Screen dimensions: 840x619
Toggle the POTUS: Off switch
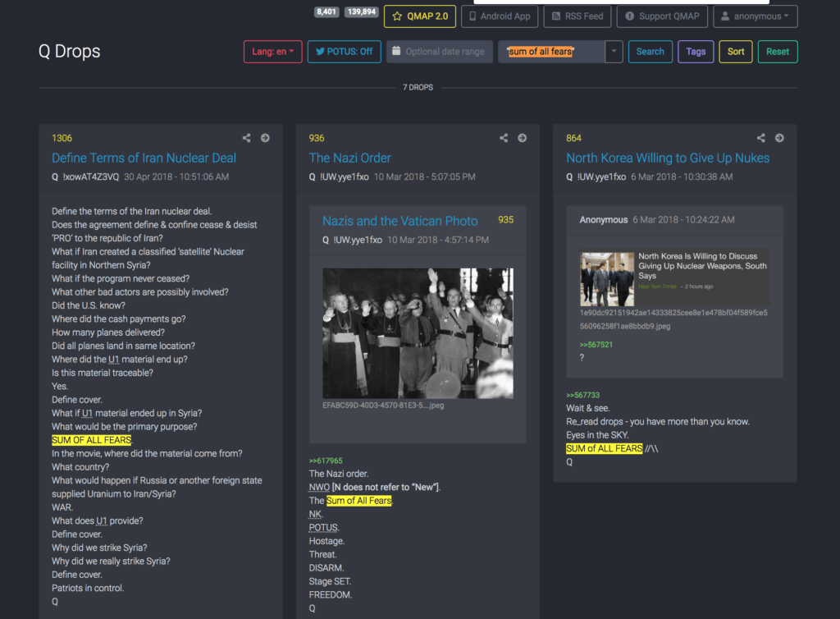(x=344, y=52)
